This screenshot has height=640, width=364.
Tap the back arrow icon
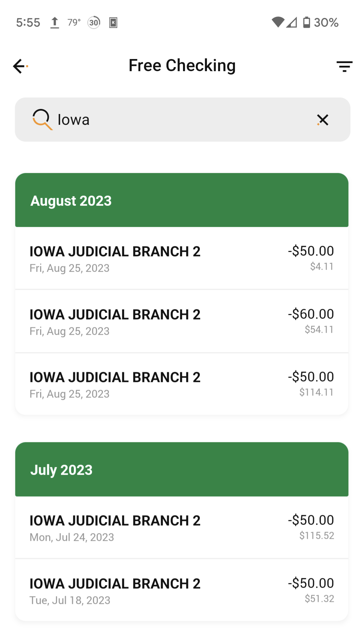click(x=20, y=66)
